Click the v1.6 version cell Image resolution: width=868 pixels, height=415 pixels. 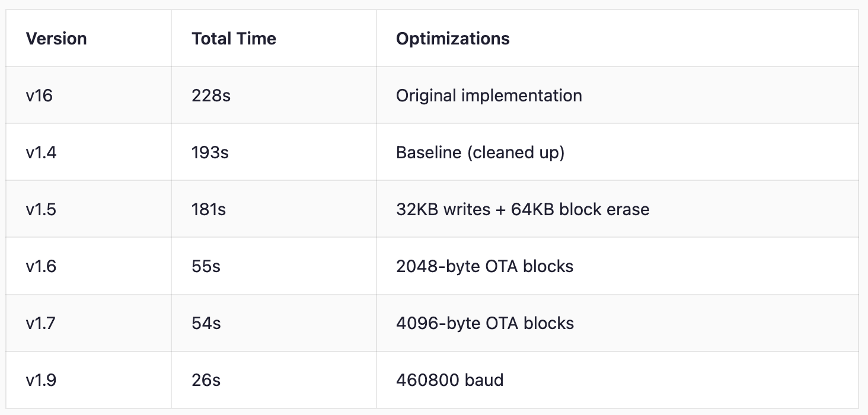click(x=41, y=266)
